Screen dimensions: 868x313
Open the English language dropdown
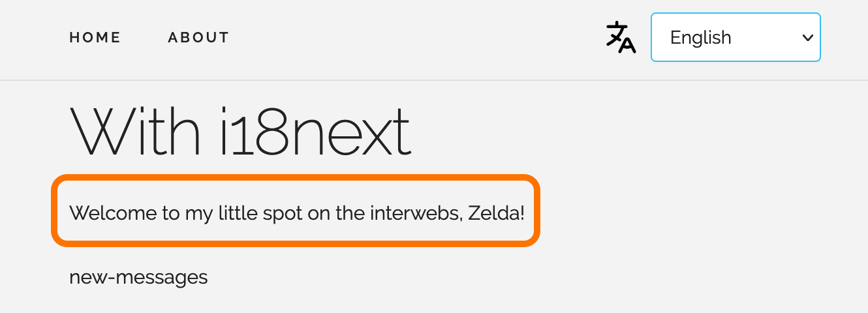735,37
